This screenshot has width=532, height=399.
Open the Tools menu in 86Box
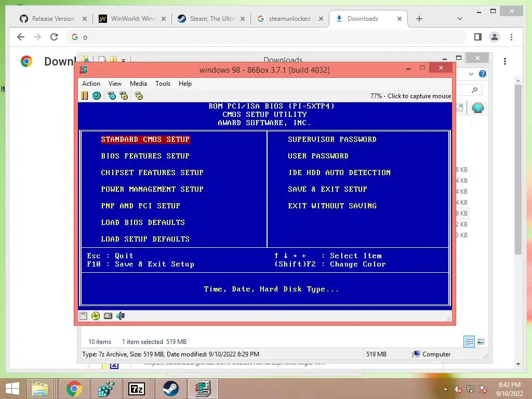[x=163, y=84]
